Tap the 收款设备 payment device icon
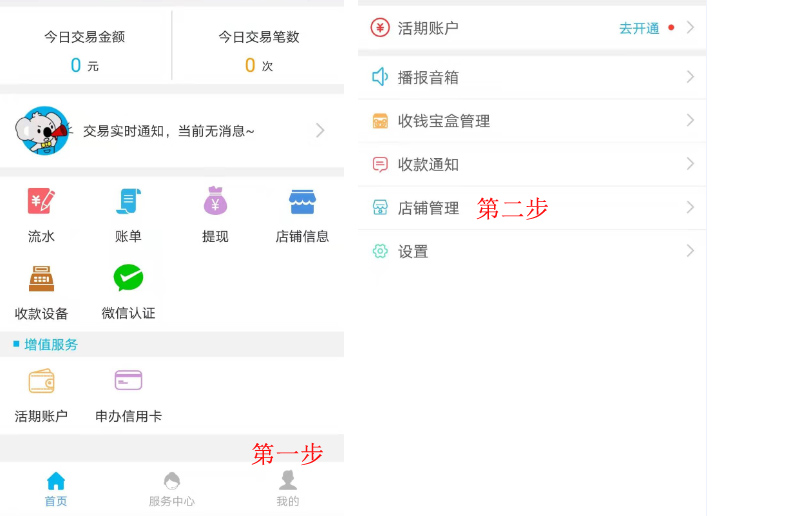This screenshot has width=790, height=516. (x=41, y=278)
